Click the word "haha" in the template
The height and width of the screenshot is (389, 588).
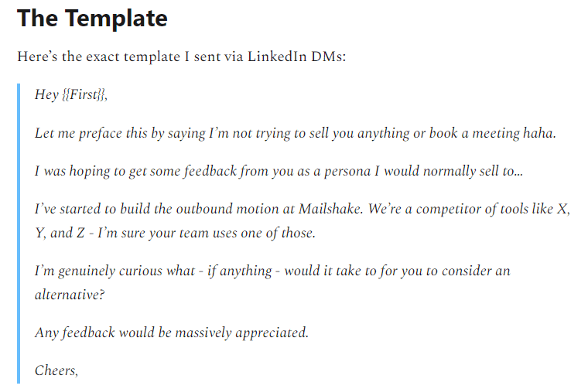pyautogui.click(x=539, y=133)
